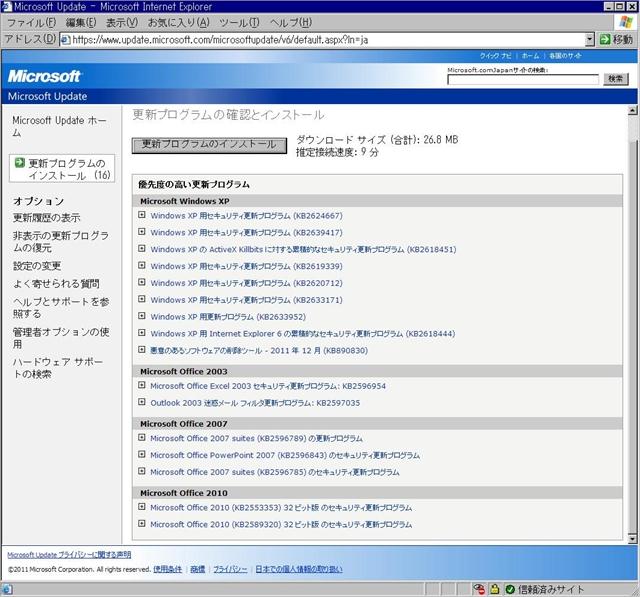The image size is (640, 597).
Task: Open the お気に入り(A) menu
Action: [179, 22]
